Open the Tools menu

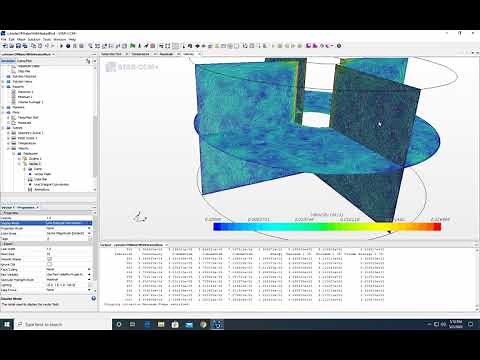(47, 39)
